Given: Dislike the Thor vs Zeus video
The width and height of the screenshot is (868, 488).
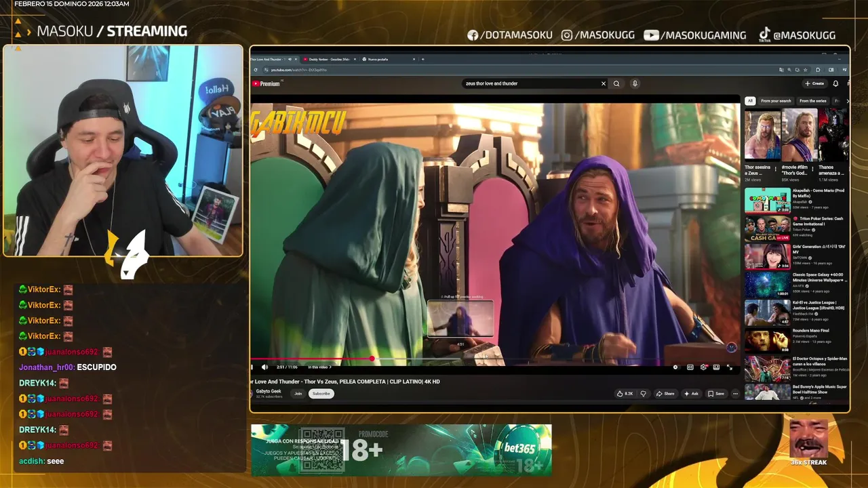Looking at the screenshot, I should (644, 394).
